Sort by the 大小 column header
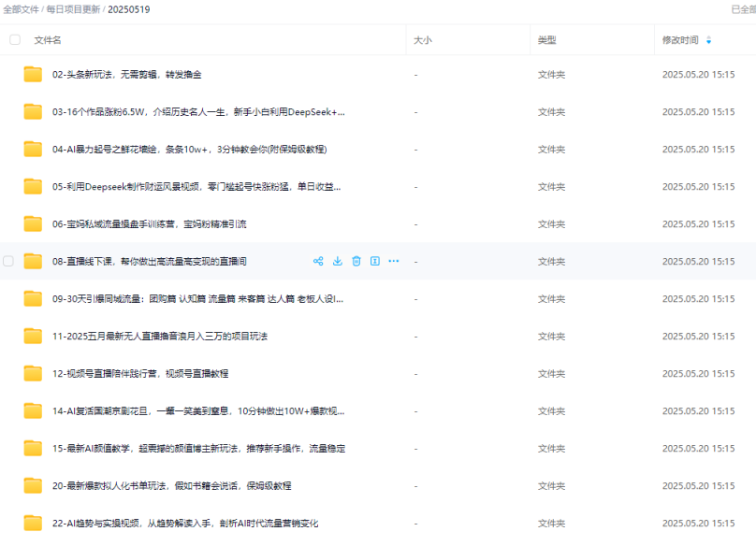The height and width of the screenshot is (546, 756). [423, 40]
